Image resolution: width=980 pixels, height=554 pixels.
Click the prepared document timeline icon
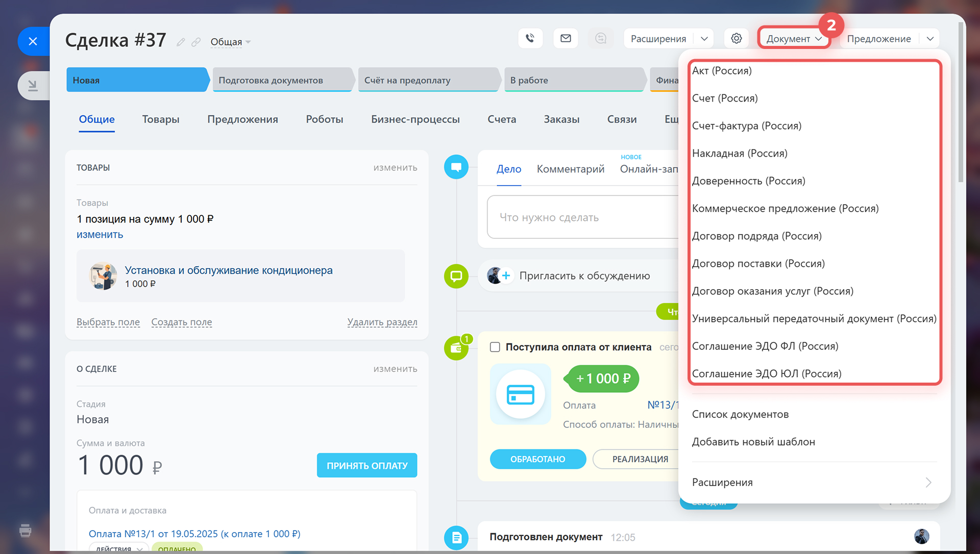click(x=456, y=537)
